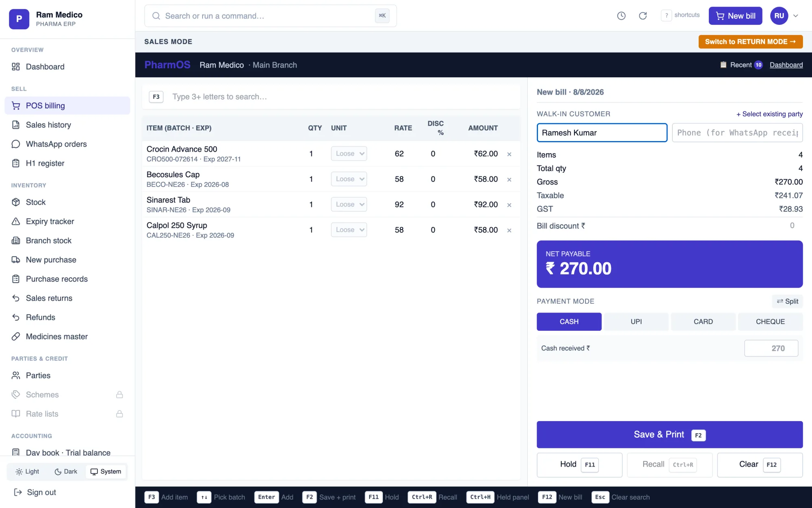This screenshot has width=812, height=508.
Task: Click the phone number field
Action: pyautogui.click(x=737, y=133)
